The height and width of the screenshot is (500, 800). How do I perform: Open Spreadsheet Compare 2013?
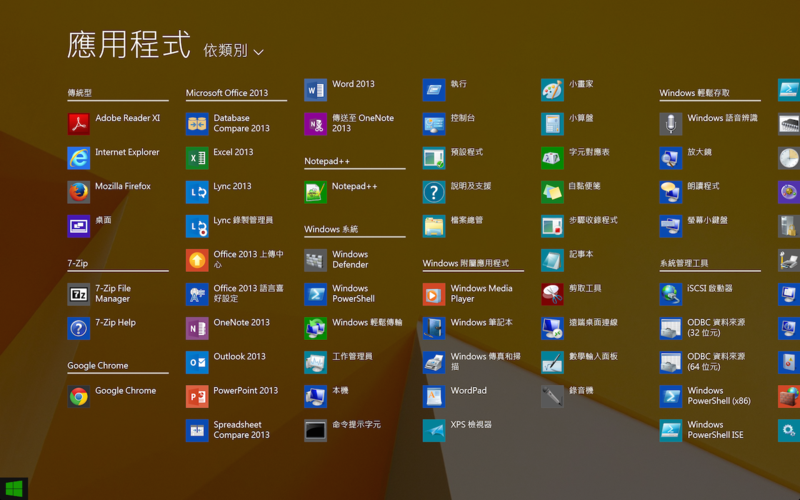point(197,431)
